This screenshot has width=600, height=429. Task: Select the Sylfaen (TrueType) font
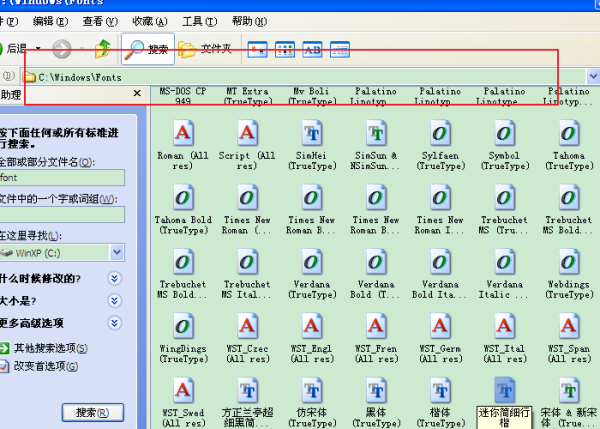440,145
